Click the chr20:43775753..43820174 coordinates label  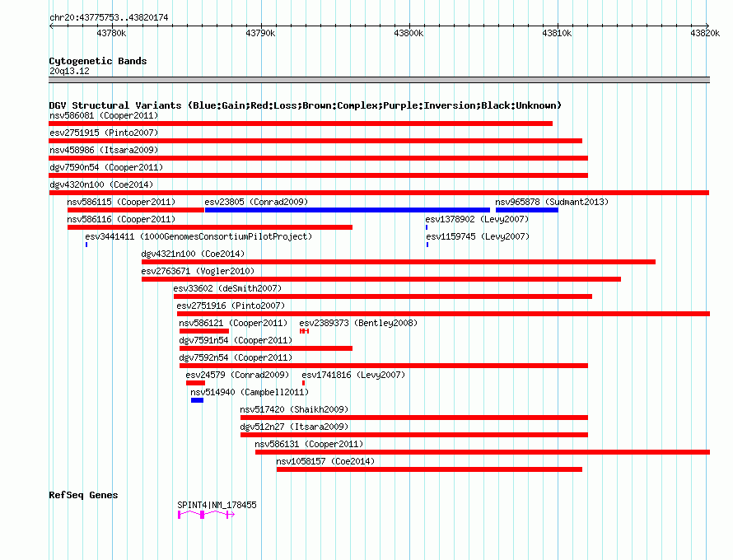point(109,17)
